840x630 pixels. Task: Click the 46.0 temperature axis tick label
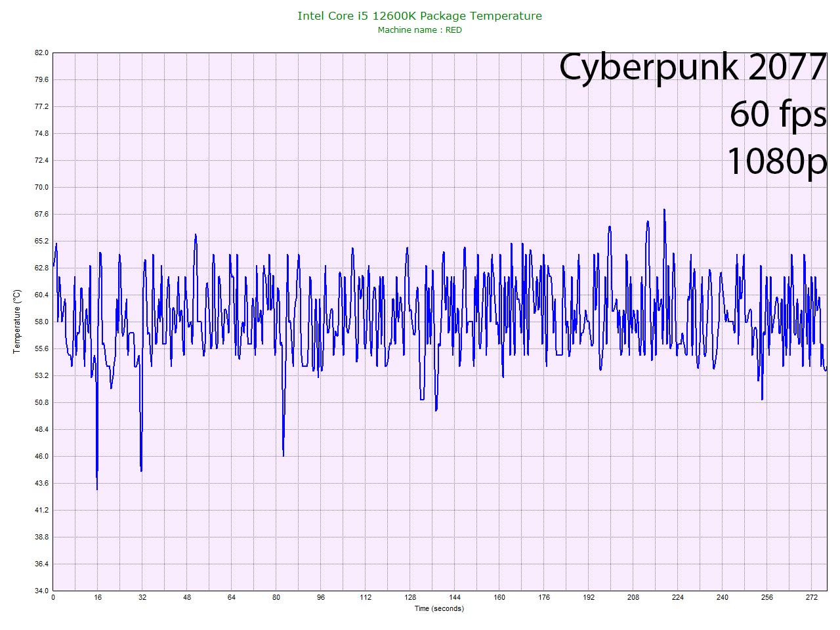(x=41, y=456)
